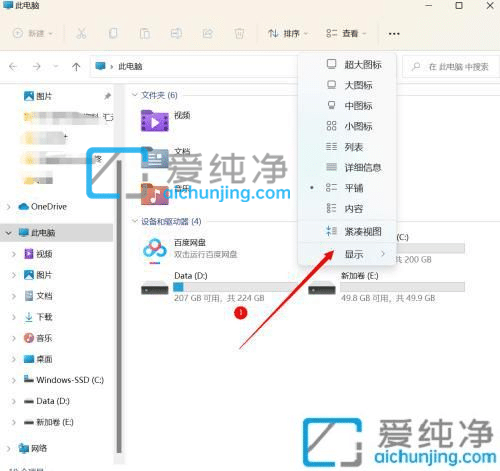Viewport: 500px width, 471px height.
Task: Open the 新建 (New) dropdown button
Action: point(33,33)
